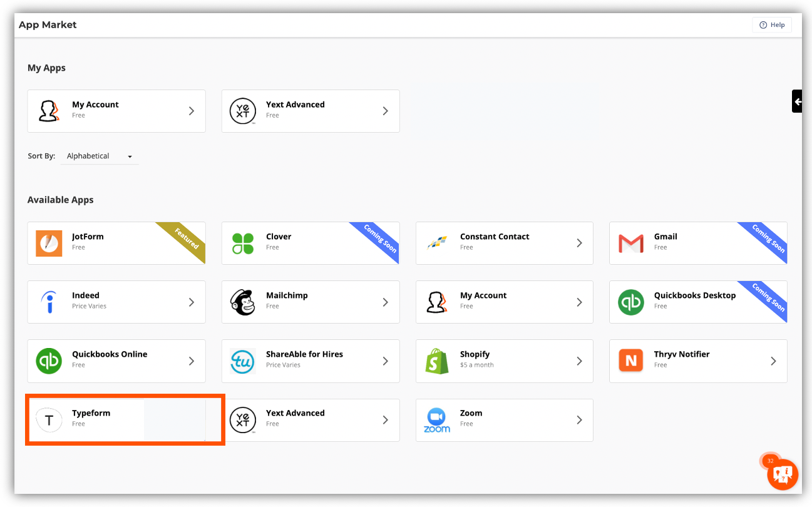Click the ShareAble for Hires logo icon
The image size is (812, 507).
point(243,361)
